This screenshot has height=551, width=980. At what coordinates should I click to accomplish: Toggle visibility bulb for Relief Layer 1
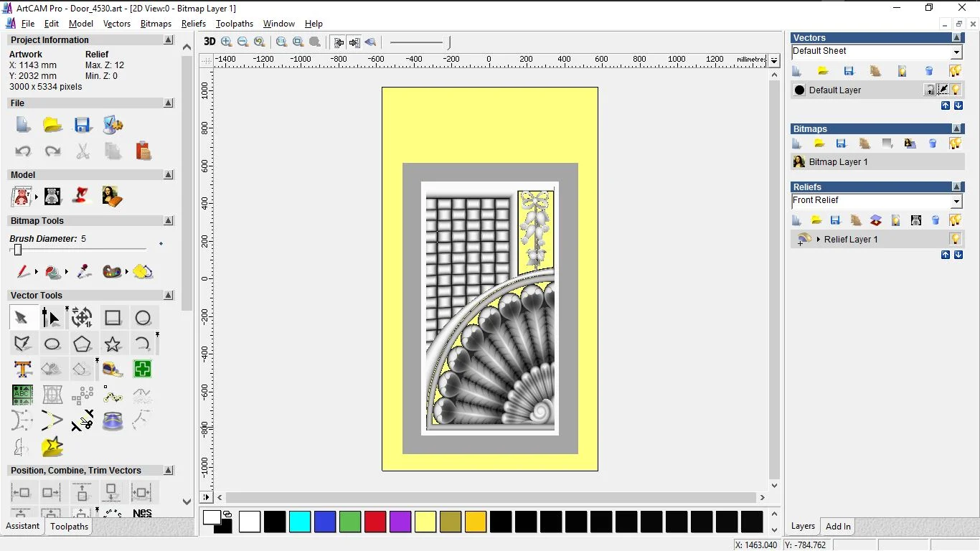pyautogui.click(x=955, y=239)
